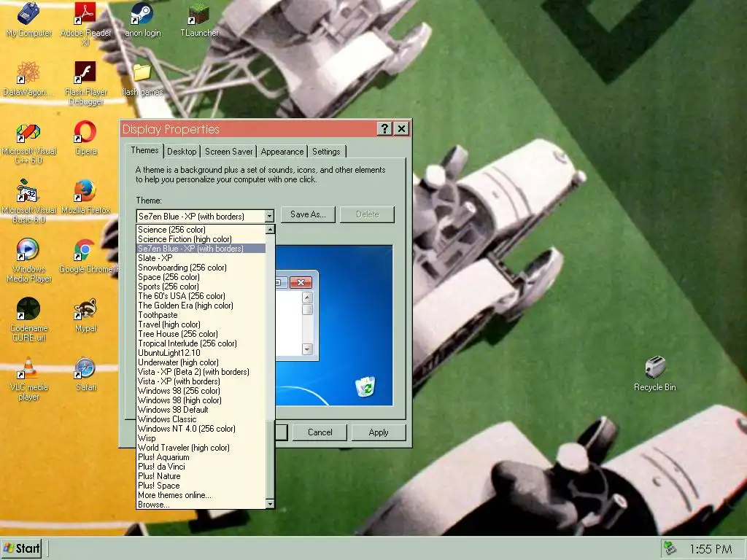Choose the Plus! Aquarium theme
This screenshot has height=560, width=747.
pos(201,457)
